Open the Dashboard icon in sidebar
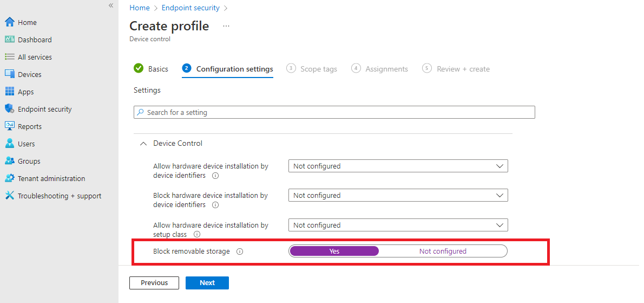The height and width of the screenshot is (303, 644). [x=10, y=40]
